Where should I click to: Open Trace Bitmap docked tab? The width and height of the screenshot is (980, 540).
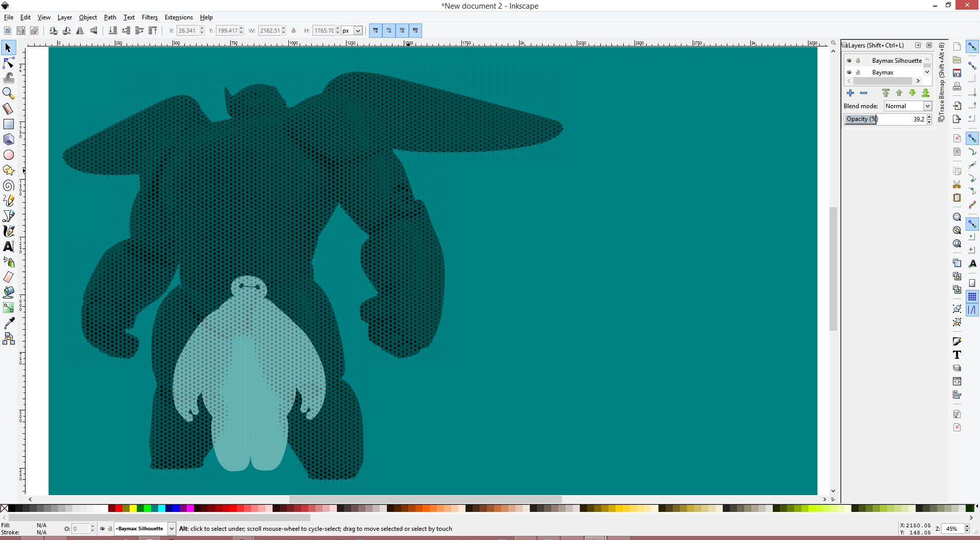[x=942, y=83]
